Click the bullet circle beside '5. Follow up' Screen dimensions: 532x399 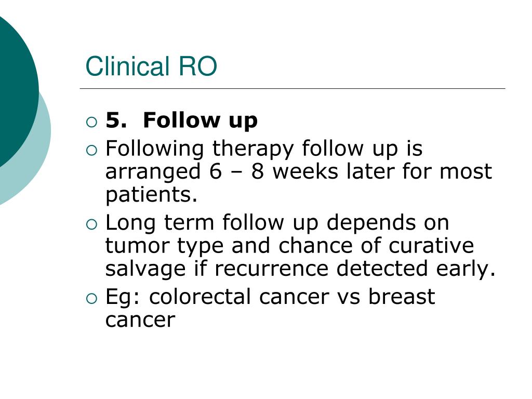point(91,122)
